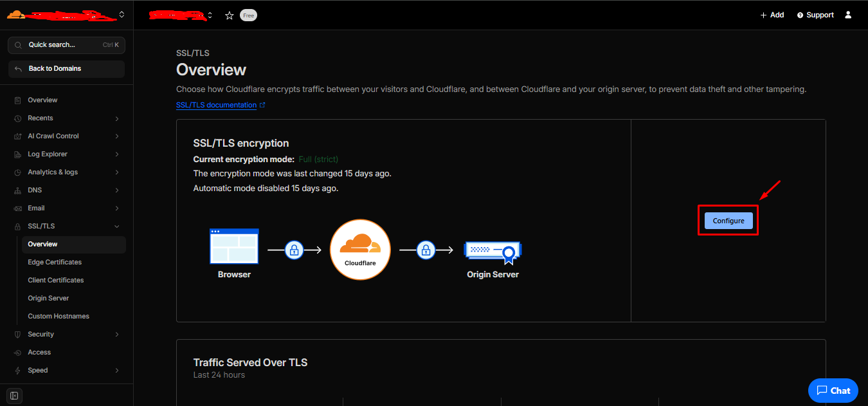Expand the Log Explorer chevron
The height and width of the screenshot is (406, 868).
click(117, 154)
